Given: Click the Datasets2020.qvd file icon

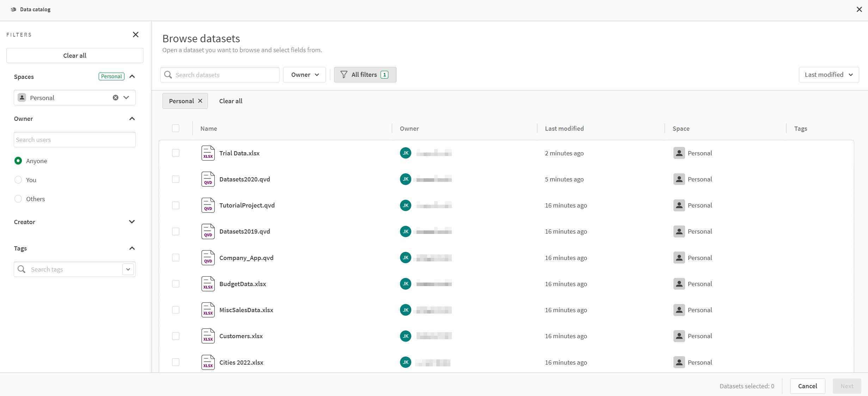Looking at the screenshot, I should [x=208, y=179].
